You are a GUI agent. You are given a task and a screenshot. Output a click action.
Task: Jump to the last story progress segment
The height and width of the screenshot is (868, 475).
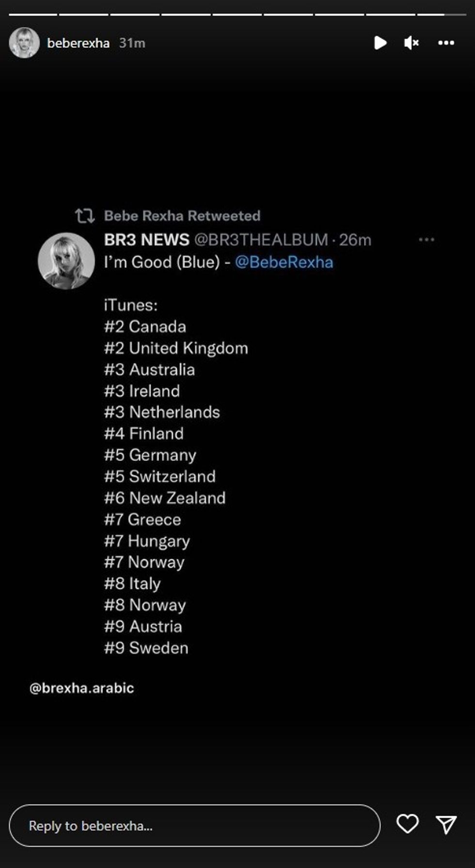(x=442, y=15)
